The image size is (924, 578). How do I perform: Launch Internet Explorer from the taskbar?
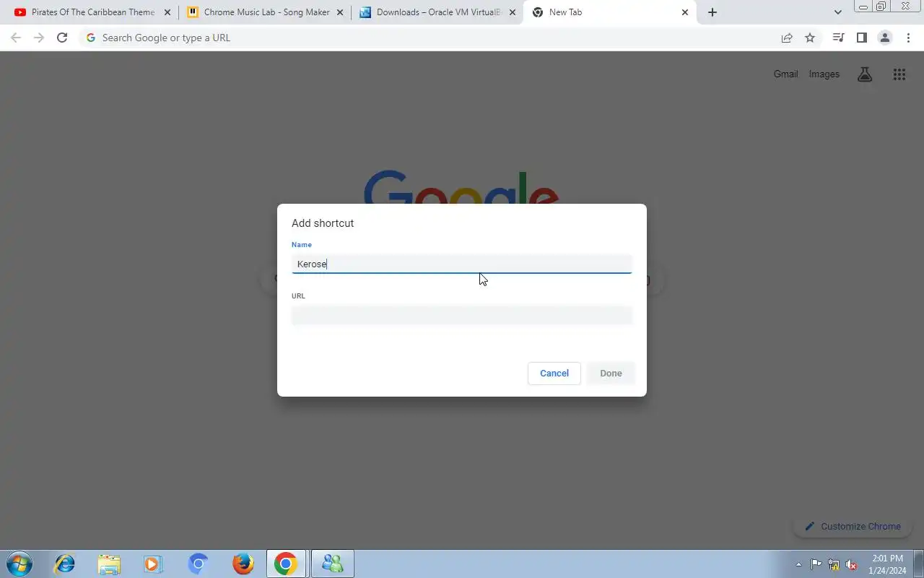coord(65,564)
